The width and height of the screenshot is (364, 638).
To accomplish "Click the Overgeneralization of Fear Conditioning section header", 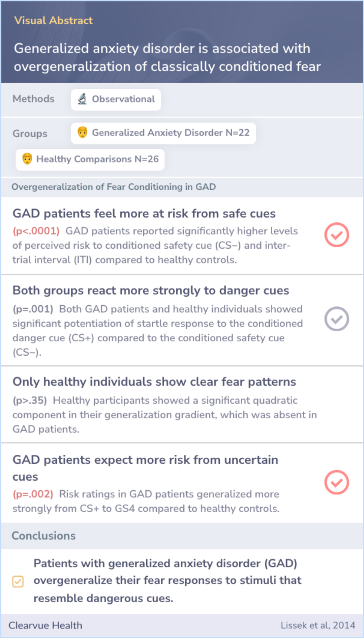I will [114, 187].
